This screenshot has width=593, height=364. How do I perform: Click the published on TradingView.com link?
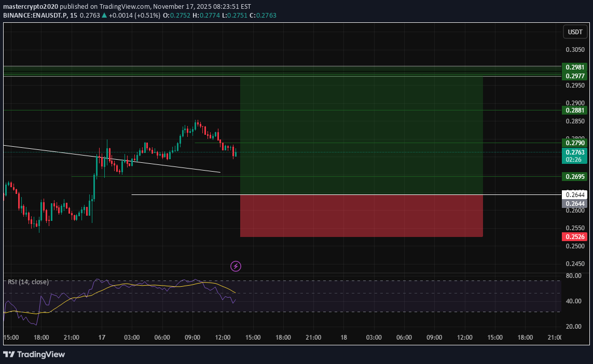(x=105, y=6)
